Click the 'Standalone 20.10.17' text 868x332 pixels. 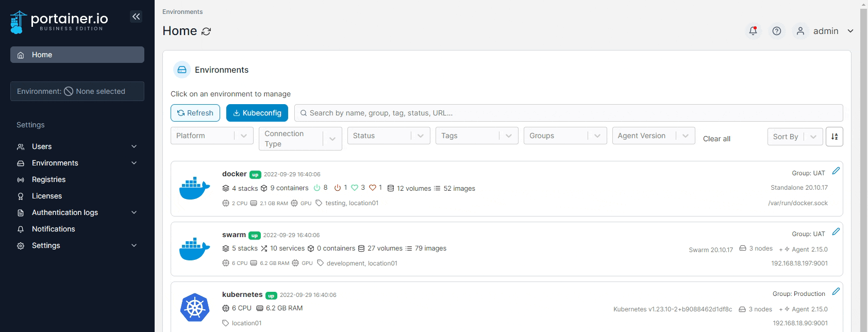[799, 188]
